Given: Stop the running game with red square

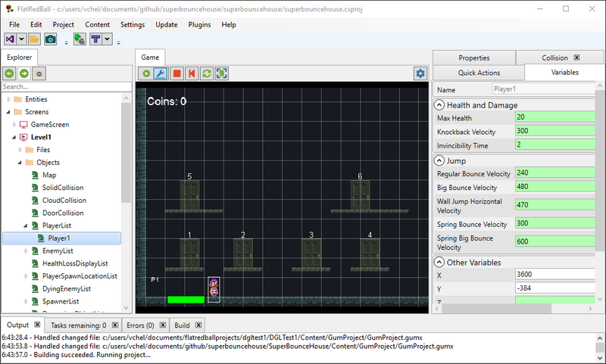Looking at the screenshot, I should pyautogui.click(x=177, y=73).
